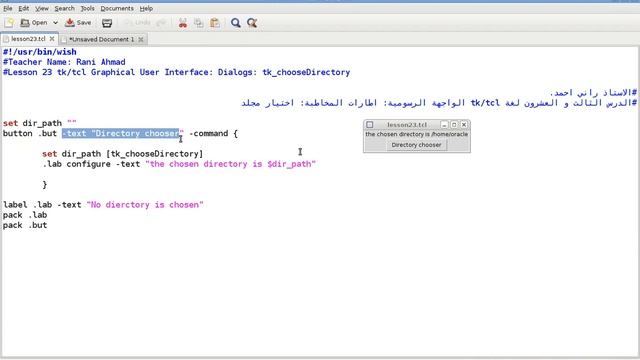The width and height of the screenshot is (640, 360).
Task: Click the Open button in the toolbar
Action: [34, 23]
